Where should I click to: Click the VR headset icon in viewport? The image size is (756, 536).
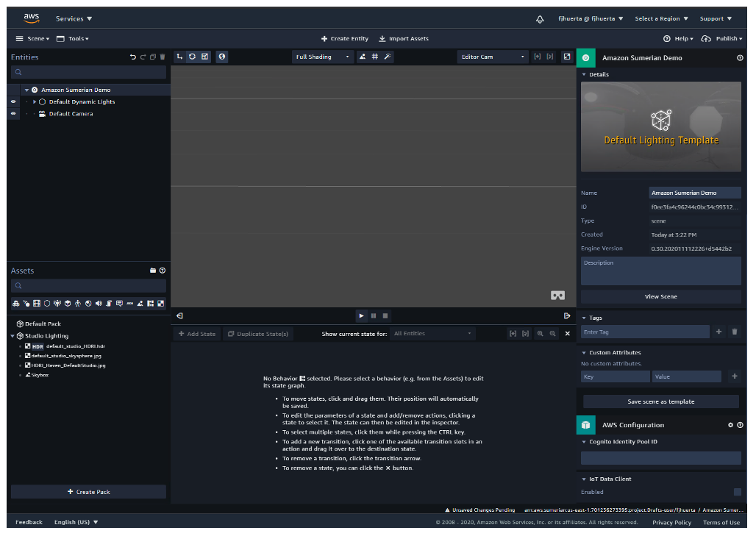click(x=558, y=296)
